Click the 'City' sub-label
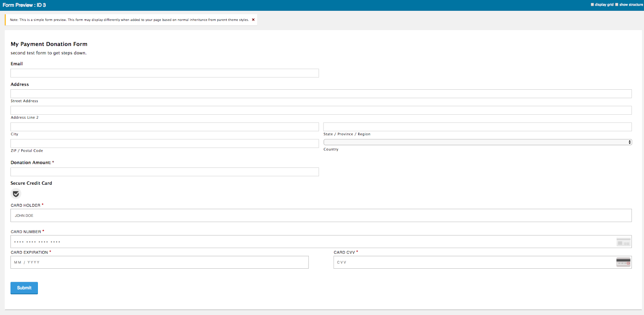Screen dimensions: 644x315 [14, 134]
